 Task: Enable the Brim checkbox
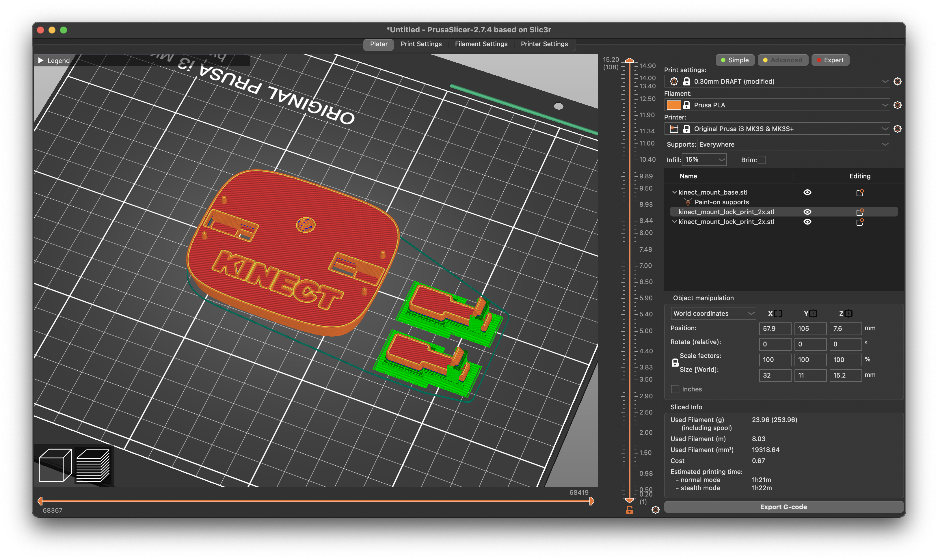click(x=762, y=160)
